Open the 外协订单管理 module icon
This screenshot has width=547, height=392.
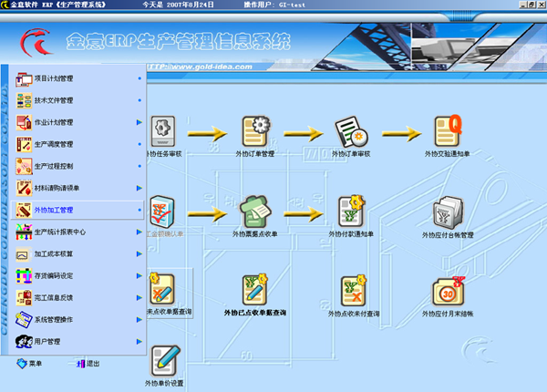click(253, 133)
